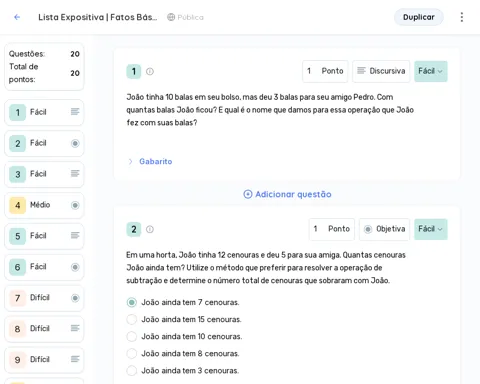Select answer João ainda tem 10 cenouras
Image resolution: width=480 pixels, height=384 pixels.
(132, 336)
